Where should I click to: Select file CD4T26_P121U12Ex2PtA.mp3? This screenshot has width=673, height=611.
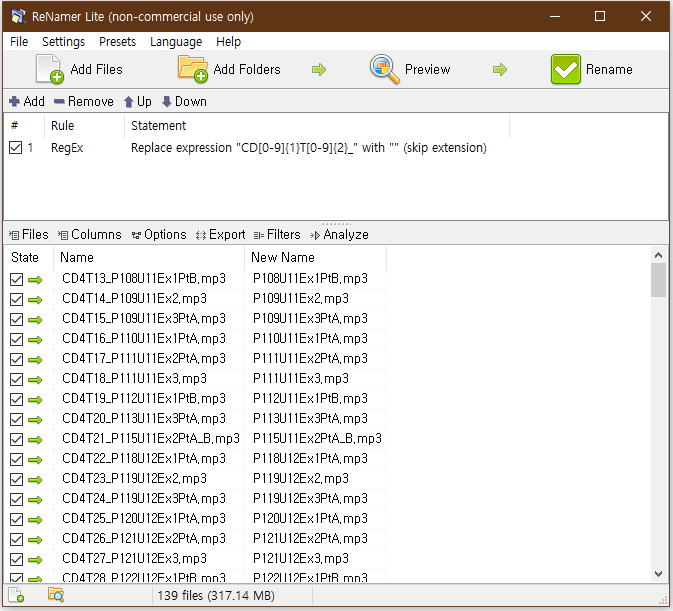point(144,538)
